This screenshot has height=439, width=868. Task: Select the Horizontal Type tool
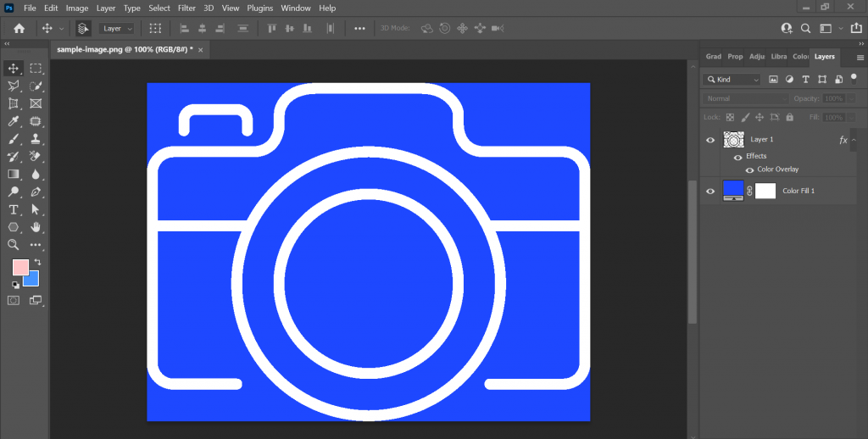[x=14, y=210]
